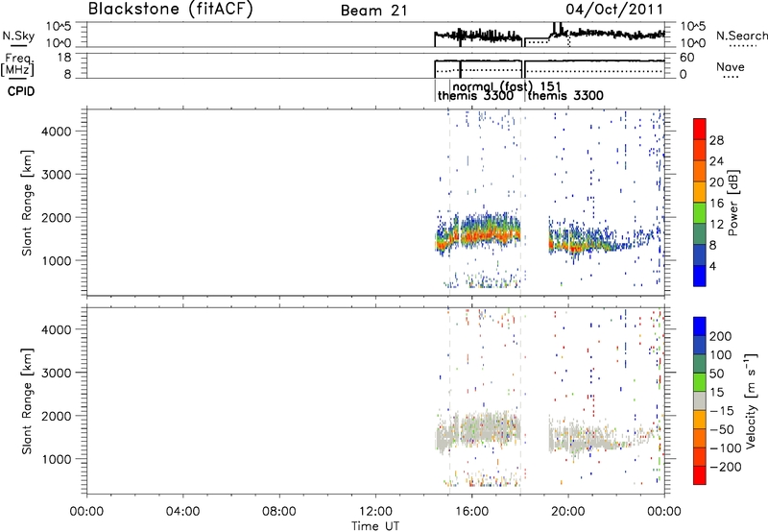Click the 'Nave' legend label

(x=731, y=66)
